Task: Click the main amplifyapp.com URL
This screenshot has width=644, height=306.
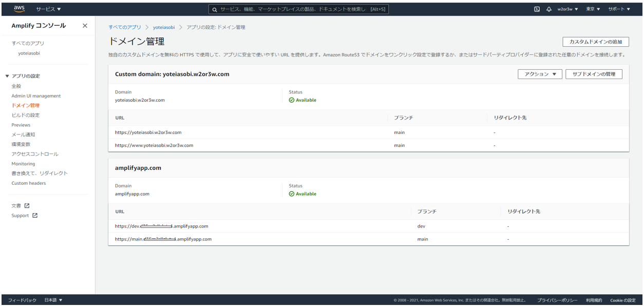Action: 163,239
